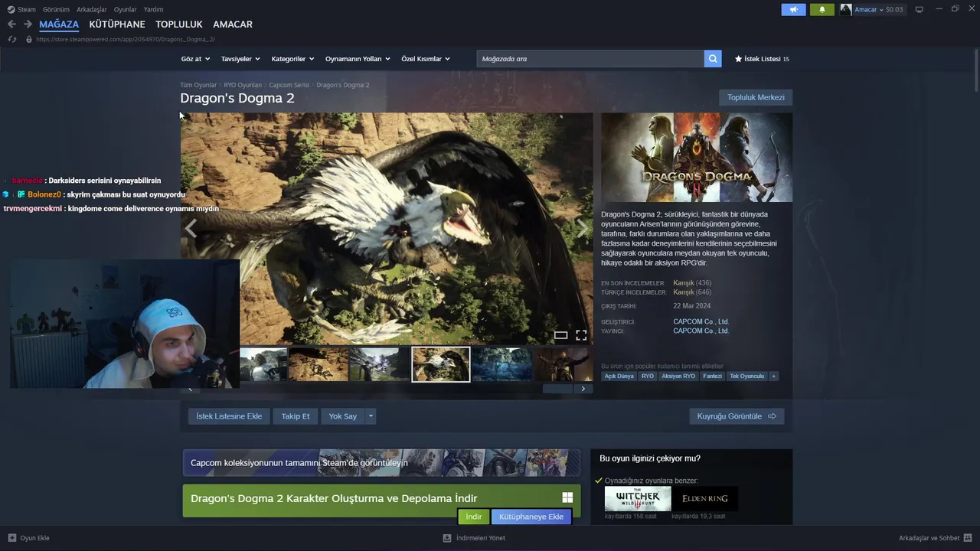Click the Amacar profile avatar
The height and width of the screenshot is (551, 980).
pos(846,9)
